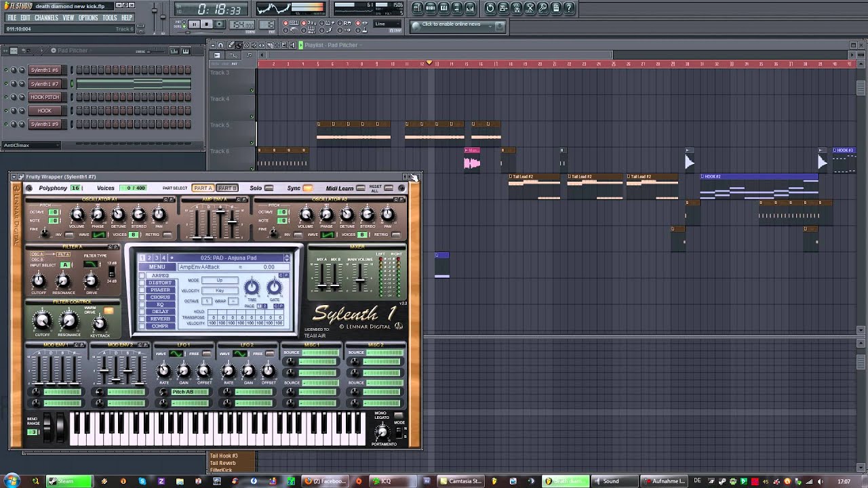The image size is (868, 488).
Task: Click the Stop transport button
Action: (x=208, y=24)
